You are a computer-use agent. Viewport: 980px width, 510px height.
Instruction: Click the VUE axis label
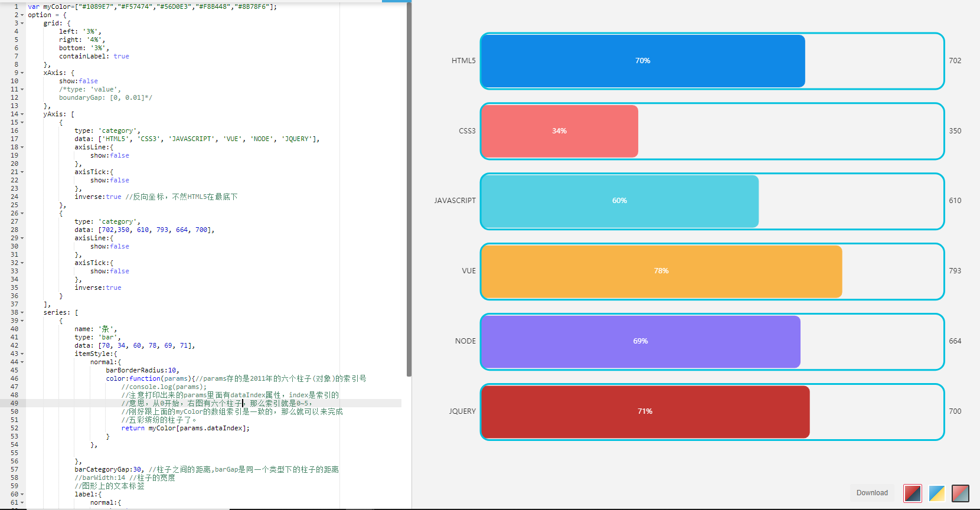(x=469, y=271)
